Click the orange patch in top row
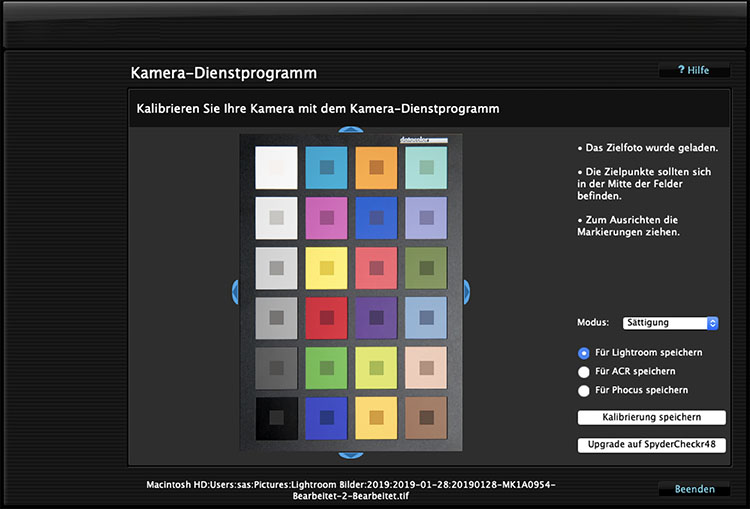Image resolution: width=750 pixels, height=509 pixels. [376, 167]
